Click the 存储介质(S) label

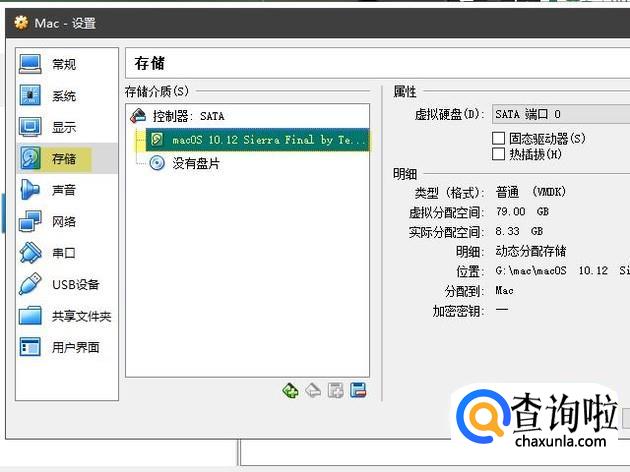pyautogui.click(x=157, y=92)
